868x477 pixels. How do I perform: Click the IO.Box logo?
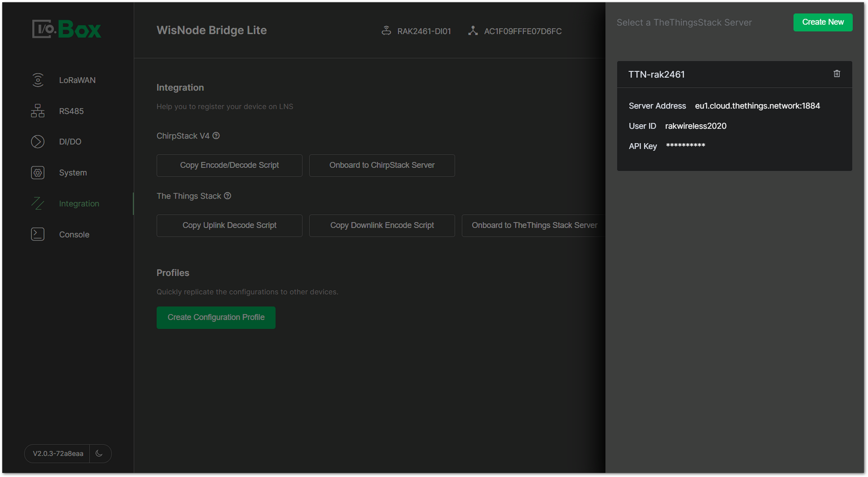[x=66, y=29]
